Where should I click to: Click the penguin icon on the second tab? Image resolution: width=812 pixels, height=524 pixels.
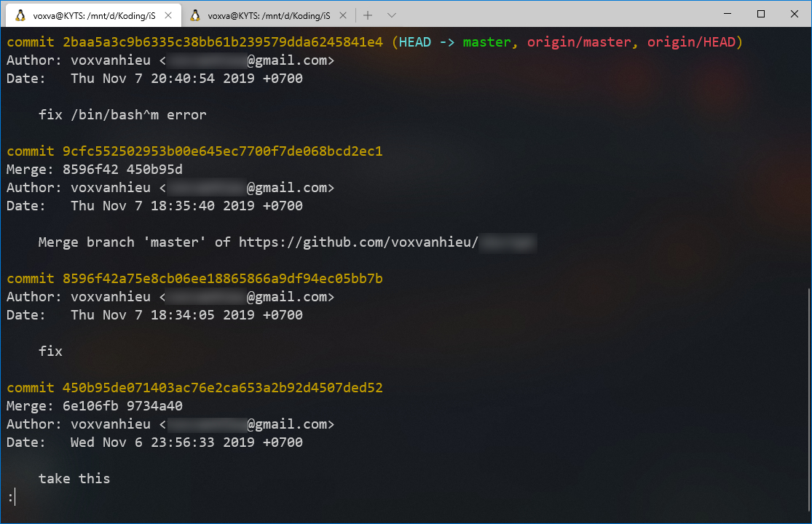pyautogui.click(x=194, y=14)
